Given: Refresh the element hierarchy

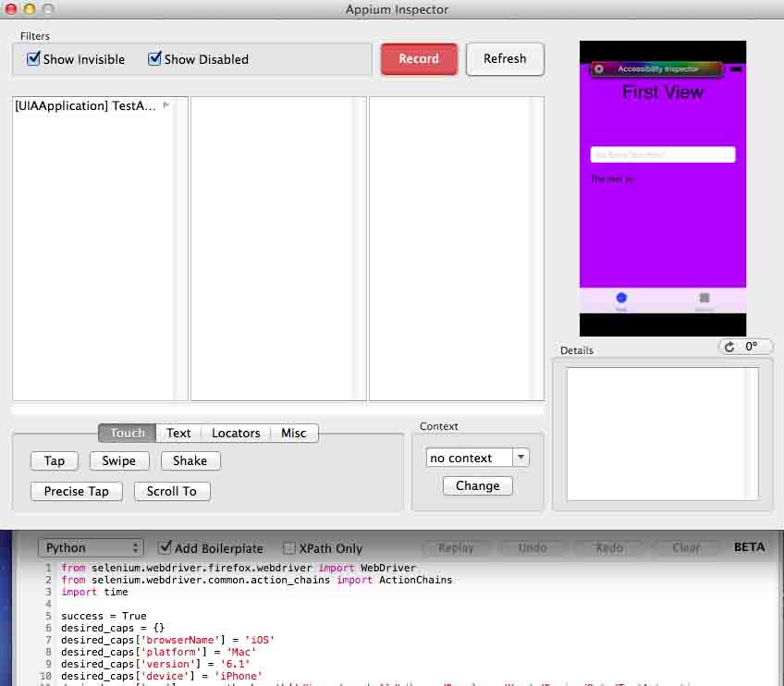Looking at the screenshot, I should coord(505,58).
